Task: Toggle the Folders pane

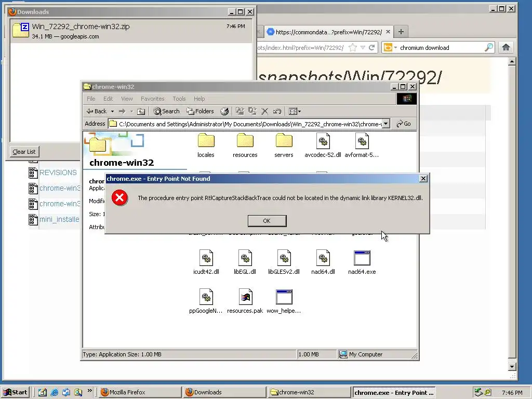Action: [200, 111]
